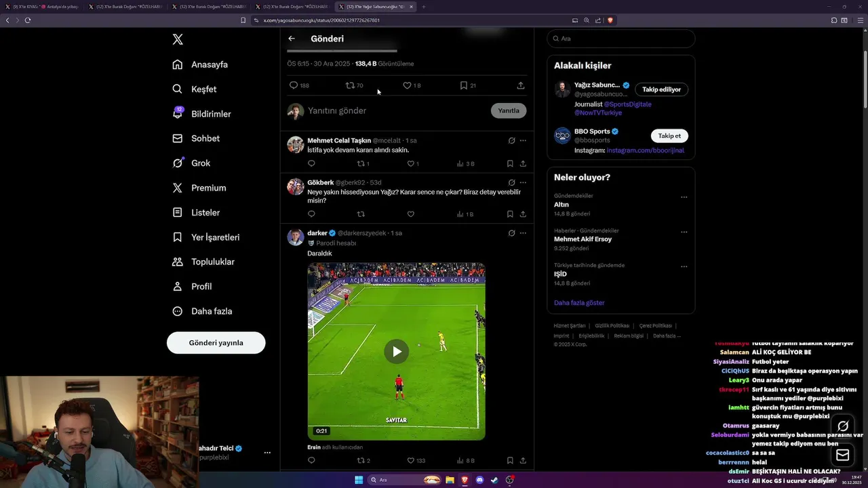Toggle Takip ediliyor for Yağız Sabuncuoğlu
The image size is (868, 488).
(x=662, y=89)
